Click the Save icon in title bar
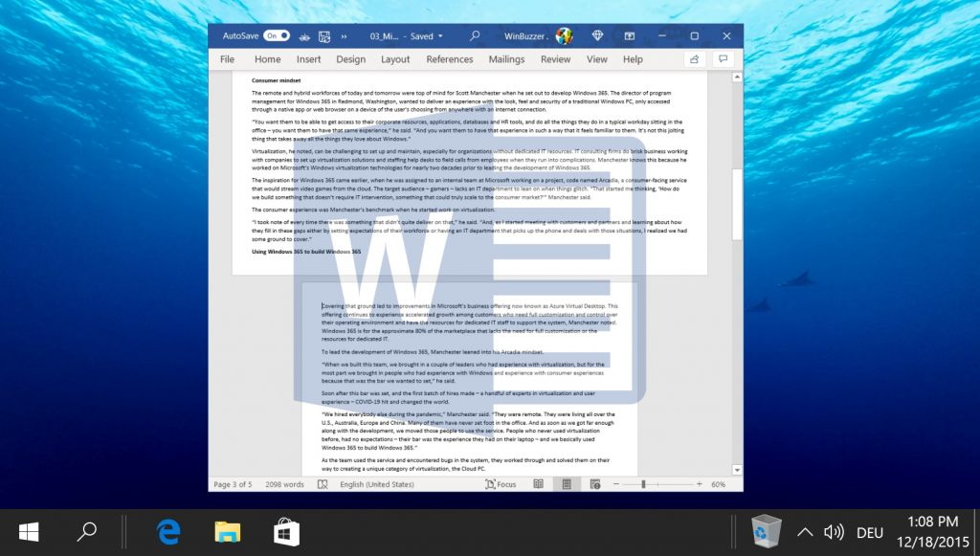 [x=324, y=37]
